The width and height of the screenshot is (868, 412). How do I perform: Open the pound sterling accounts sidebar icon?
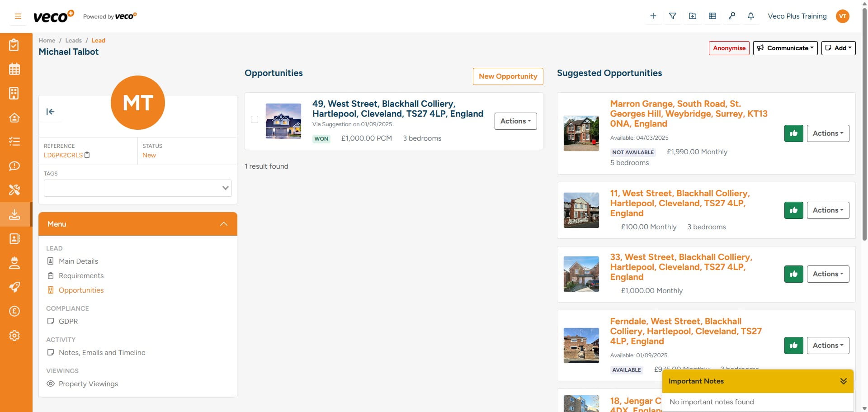pos(14,311)
